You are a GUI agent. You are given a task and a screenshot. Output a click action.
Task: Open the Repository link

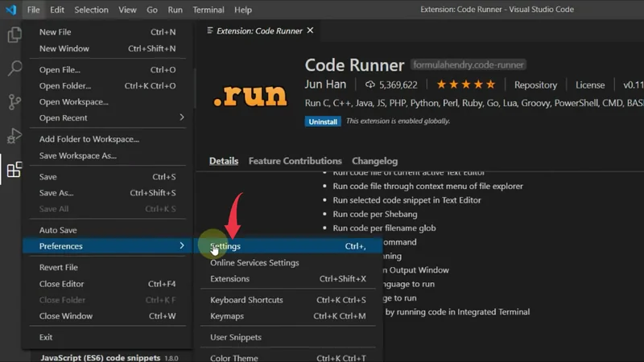pyautogui.click(x=535, y=84)
